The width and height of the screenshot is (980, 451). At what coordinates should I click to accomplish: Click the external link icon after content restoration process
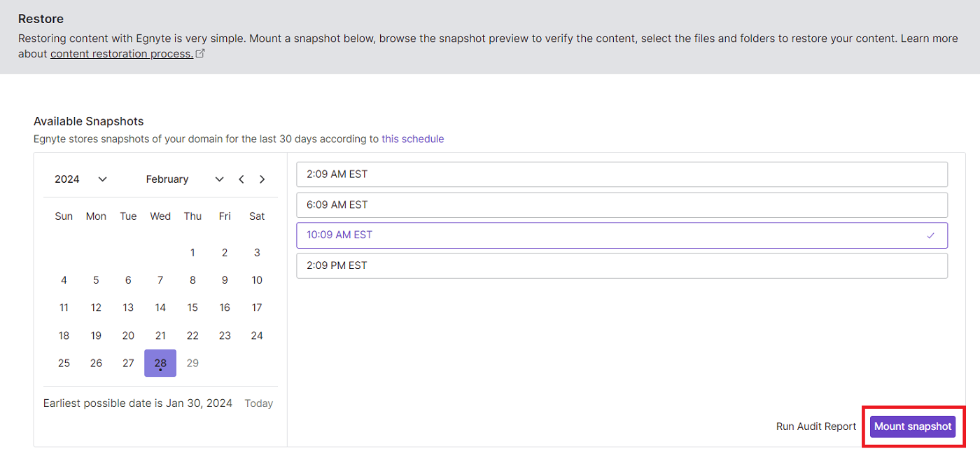[201, 53]
